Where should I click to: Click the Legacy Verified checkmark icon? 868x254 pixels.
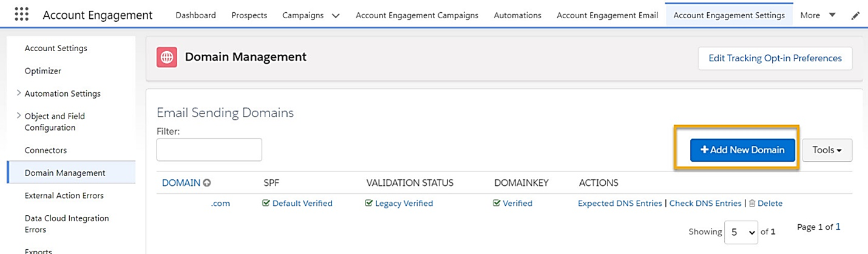pyautogui.click(x=368, y=204)
